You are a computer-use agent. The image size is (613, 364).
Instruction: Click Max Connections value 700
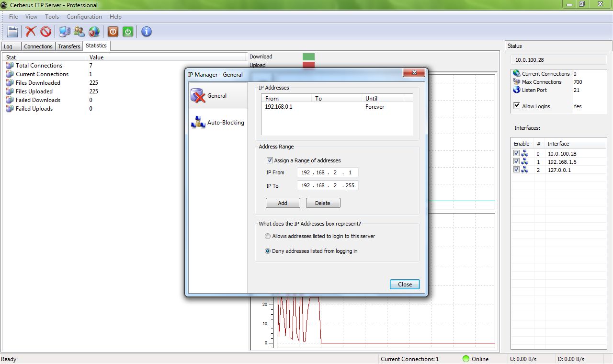tap(578, 82)
